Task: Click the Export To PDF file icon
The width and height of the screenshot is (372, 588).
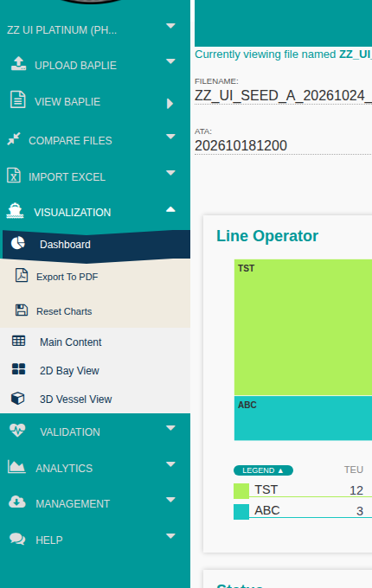Action: pyautogui.click(x=22, y=275)
